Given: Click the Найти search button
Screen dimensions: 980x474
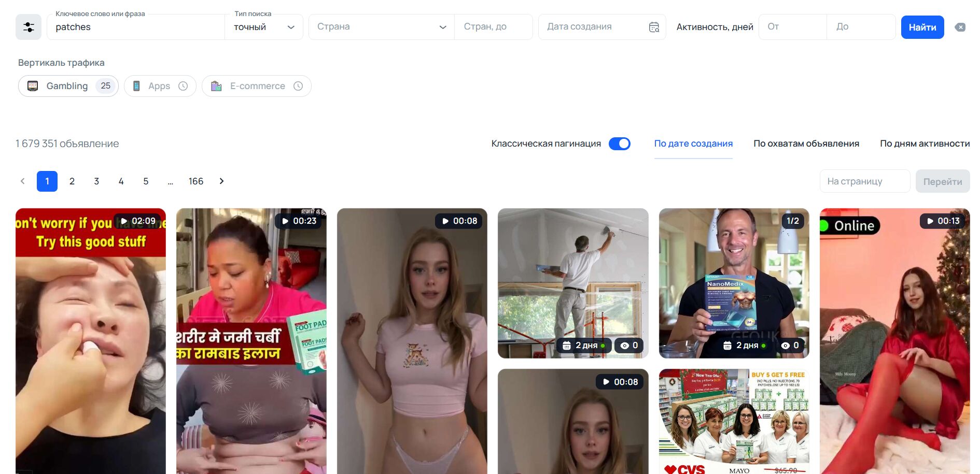Looking at the screenshot, I should pyautogui.click(x=922, y=27).
